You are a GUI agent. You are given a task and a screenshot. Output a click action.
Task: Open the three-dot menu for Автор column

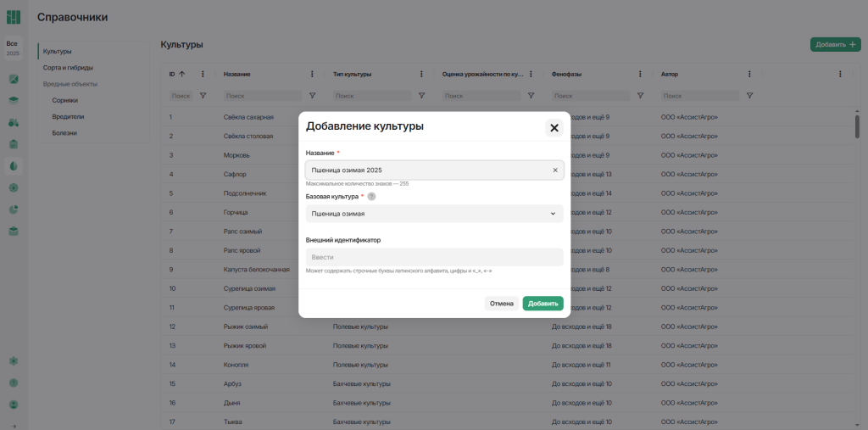click(x=749, y=74)
